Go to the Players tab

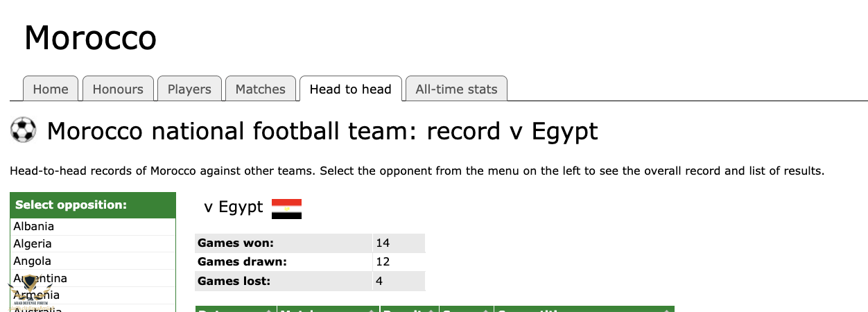pos(189,89)
